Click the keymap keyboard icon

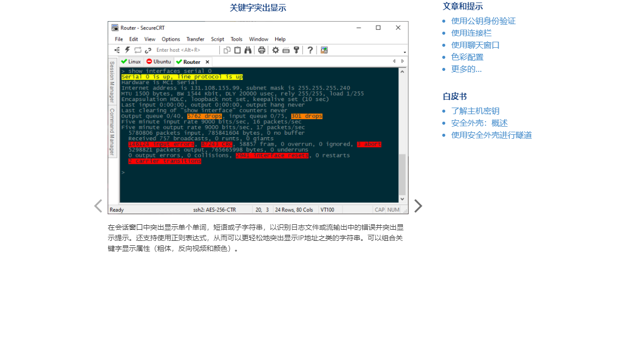pos(286,50)
